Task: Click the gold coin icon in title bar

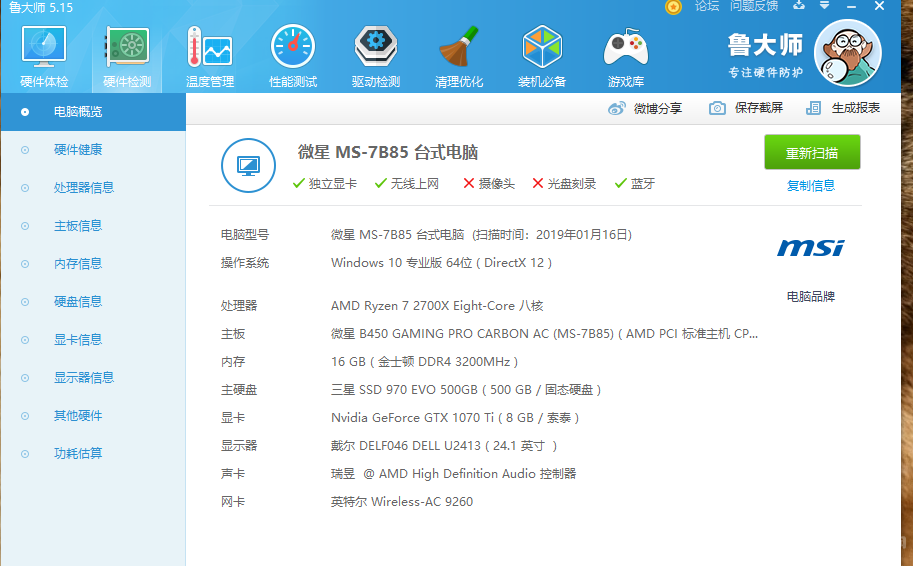Action: pos(673,7)
